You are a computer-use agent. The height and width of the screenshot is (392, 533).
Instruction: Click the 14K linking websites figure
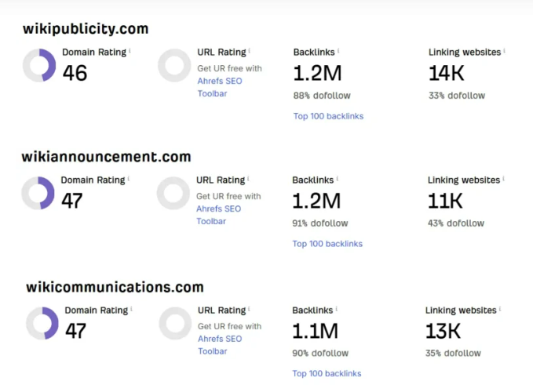(x=447, y=73)
